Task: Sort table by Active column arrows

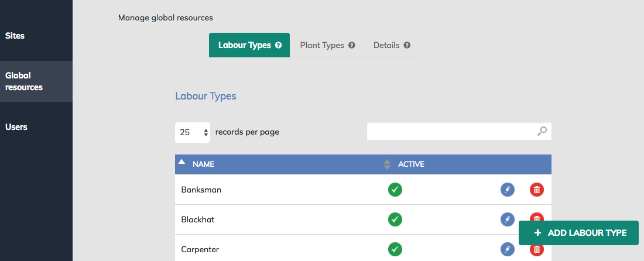Action: tap(386, 164)
